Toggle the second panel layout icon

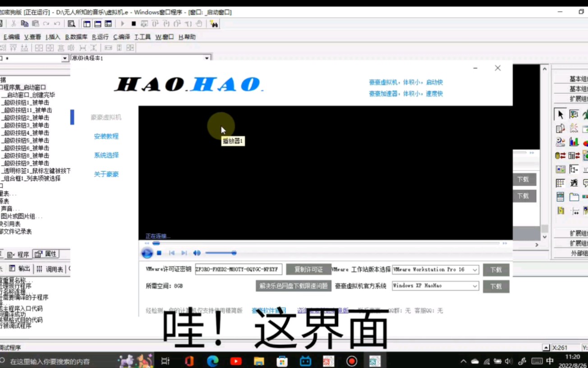click(97, 23)
